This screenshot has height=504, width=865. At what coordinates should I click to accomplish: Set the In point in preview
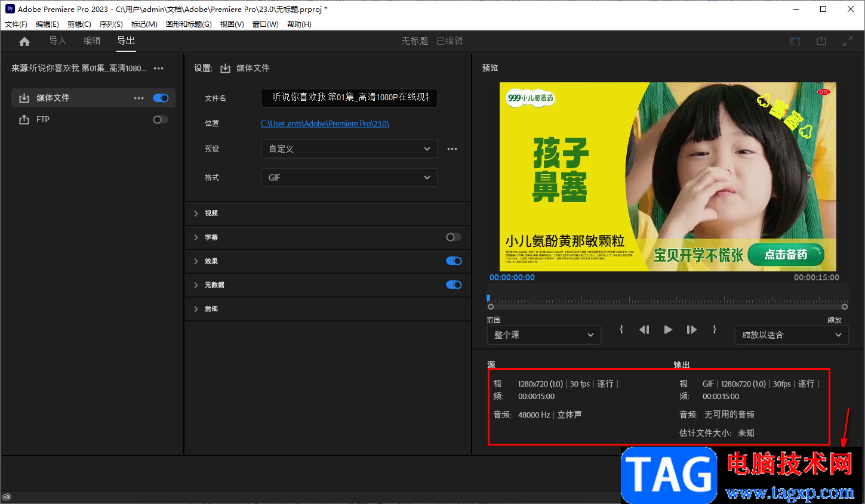click(621, 329)
